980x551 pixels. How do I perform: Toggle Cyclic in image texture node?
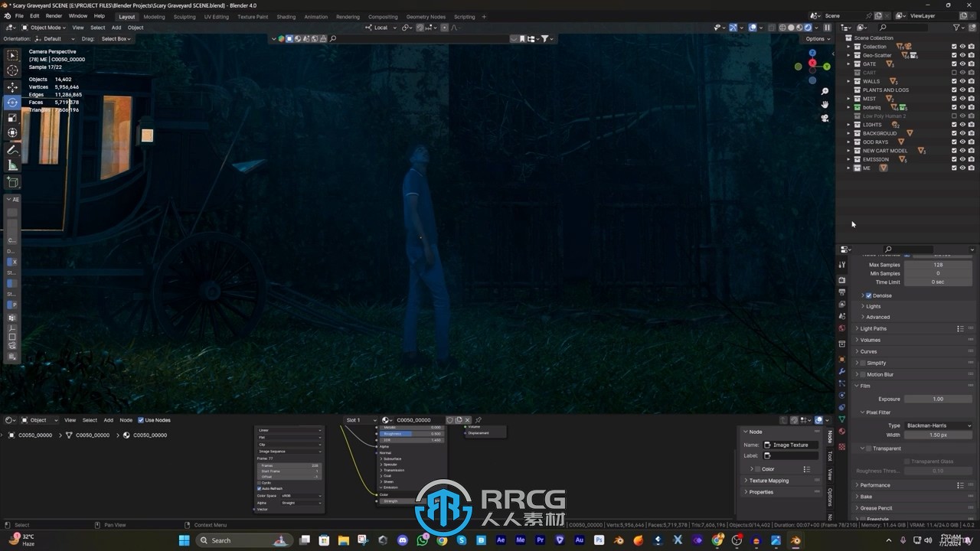260,483
